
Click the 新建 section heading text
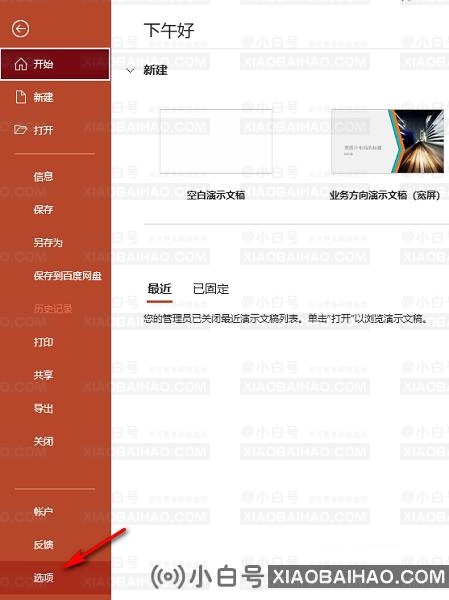pyautogui.click(x=155, y=70)
